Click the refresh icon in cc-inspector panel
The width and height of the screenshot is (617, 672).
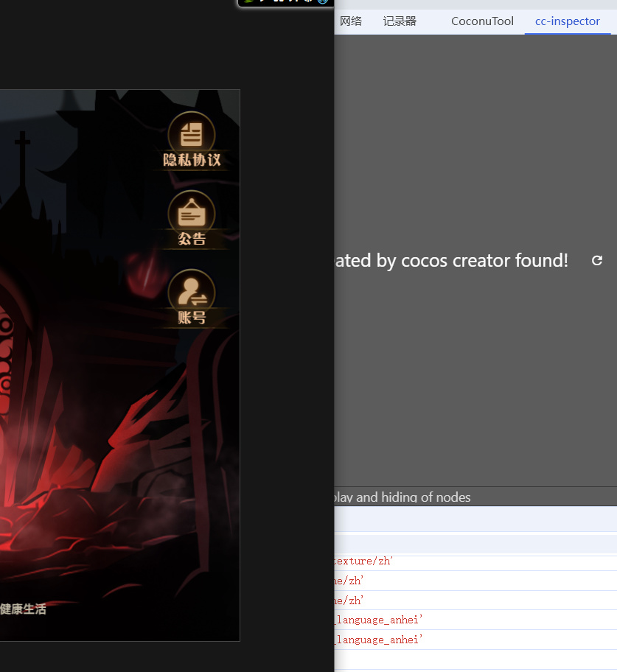click(x=597, y=261)
